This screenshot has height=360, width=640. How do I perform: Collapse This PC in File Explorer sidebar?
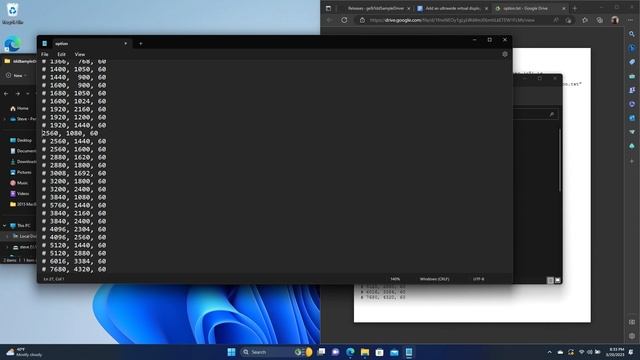pyautogui.click(x=4, y=225)
